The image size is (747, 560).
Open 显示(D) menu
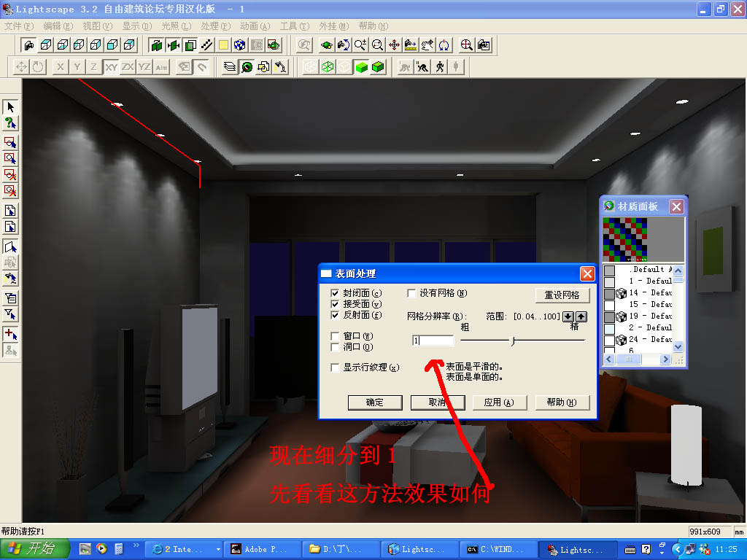point(136,26)
